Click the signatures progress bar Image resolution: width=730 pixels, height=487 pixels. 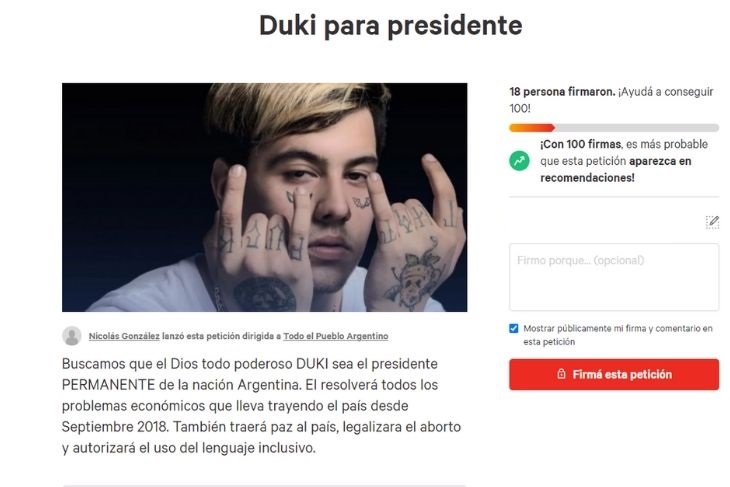point(614,128)
